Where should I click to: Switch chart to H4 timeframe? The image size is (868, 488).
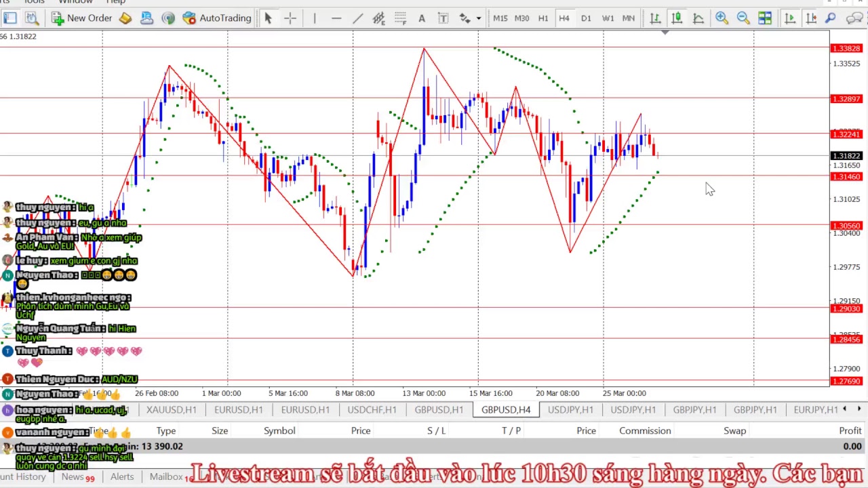pyautogui.click(x=564, y=18)
